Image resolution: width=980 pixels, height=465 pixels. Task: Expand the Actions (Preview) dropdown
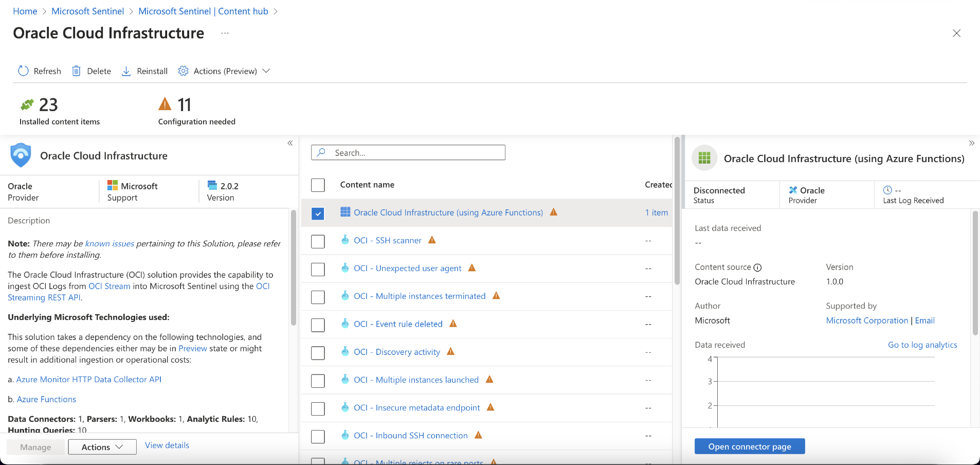(266, 70)
